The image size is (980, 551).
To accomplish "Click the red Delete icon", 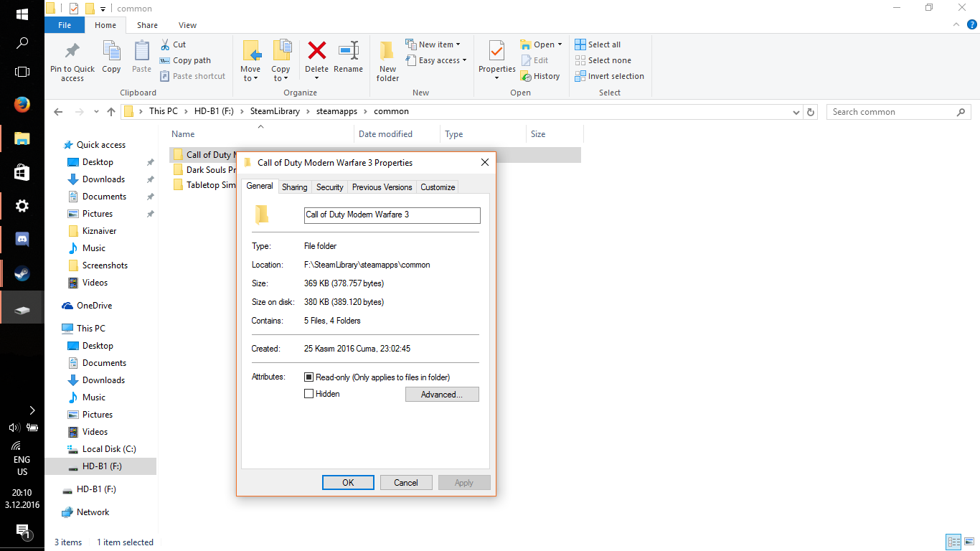I will [x=316, y=50].
